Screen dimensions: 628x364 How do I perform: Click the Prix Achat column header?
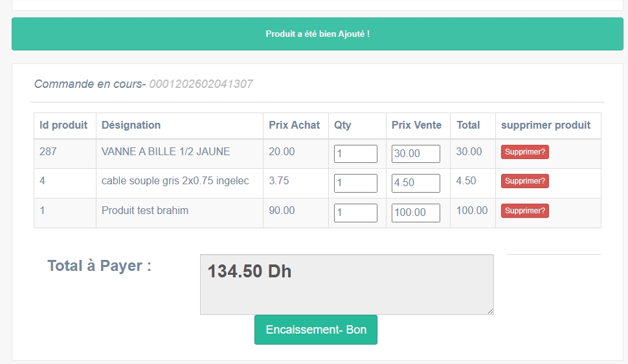click(x=295, y=125)
